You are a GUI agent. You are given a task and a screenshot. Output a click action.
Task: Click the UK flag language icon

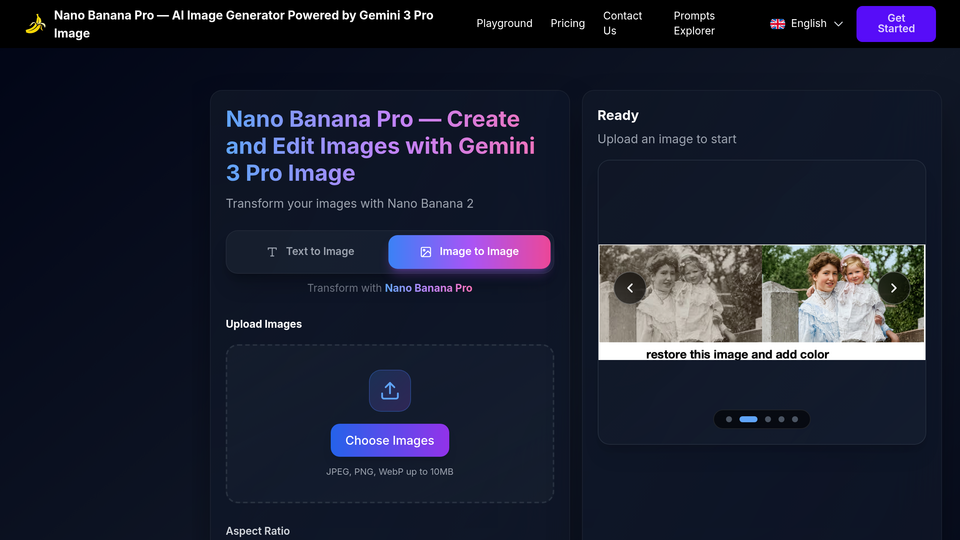778,24
